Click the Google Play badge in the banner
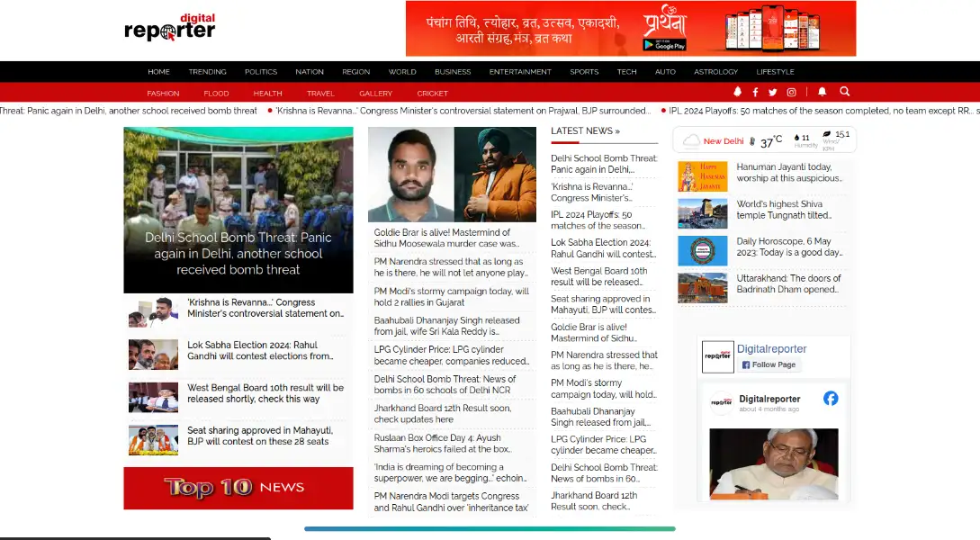The width and height of the screenshot is (980, 540). [x=664, y=44]
